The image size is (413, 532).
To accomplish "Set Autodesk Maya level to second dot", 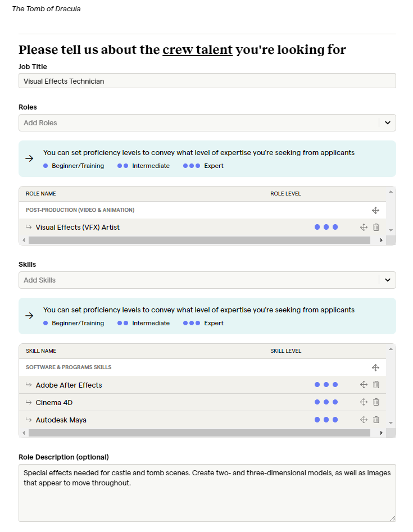I will [x=326, y=420].
